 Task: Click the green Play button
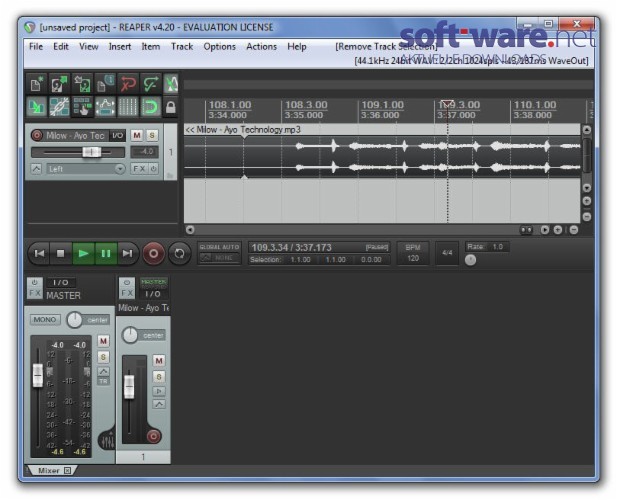(x=83, y=253)
